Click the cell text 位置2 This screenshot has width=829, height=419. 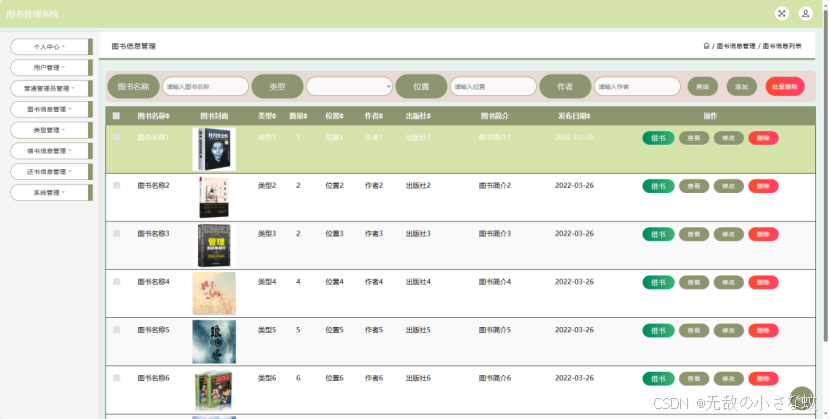(334, 185)
